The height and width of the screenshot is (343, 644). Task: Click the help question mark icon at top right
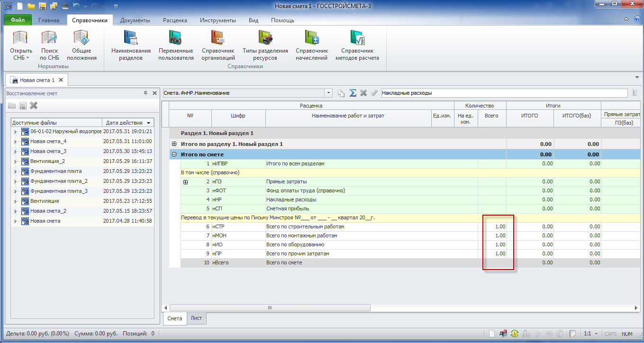tap(637, 20)
